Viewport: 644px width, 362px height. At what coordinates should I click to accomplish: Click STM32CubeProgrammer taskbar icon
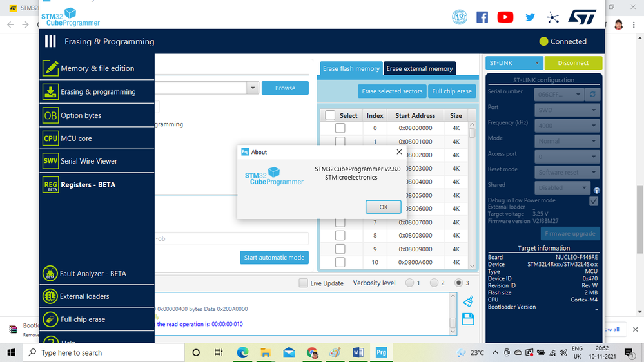[x=381, y=352]
